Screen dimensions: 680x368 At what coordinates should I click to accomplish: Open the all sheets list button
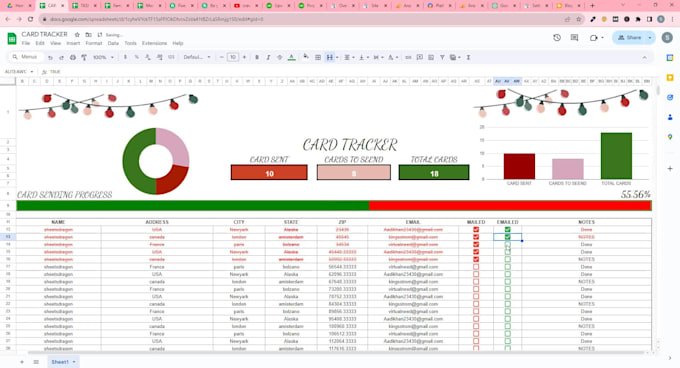pyautogui.click(x=36, y=362)
